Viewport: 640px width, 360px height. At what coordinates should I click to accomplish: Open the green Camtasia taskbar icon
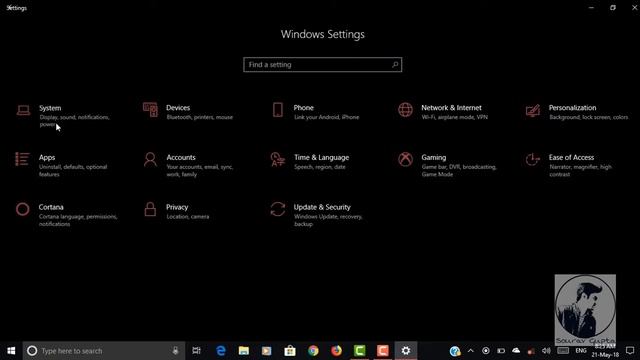(x=359, y=351)
